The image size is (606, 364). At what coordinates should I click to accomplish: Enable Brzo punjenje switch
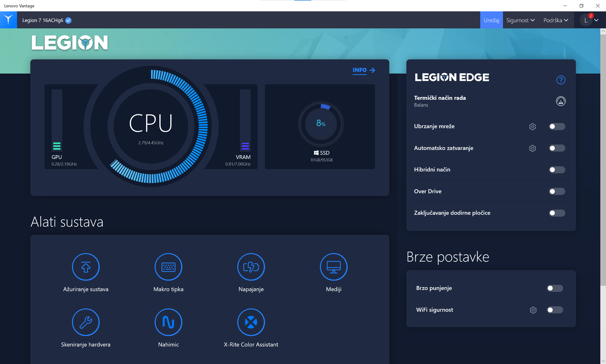tap(555, 288)
